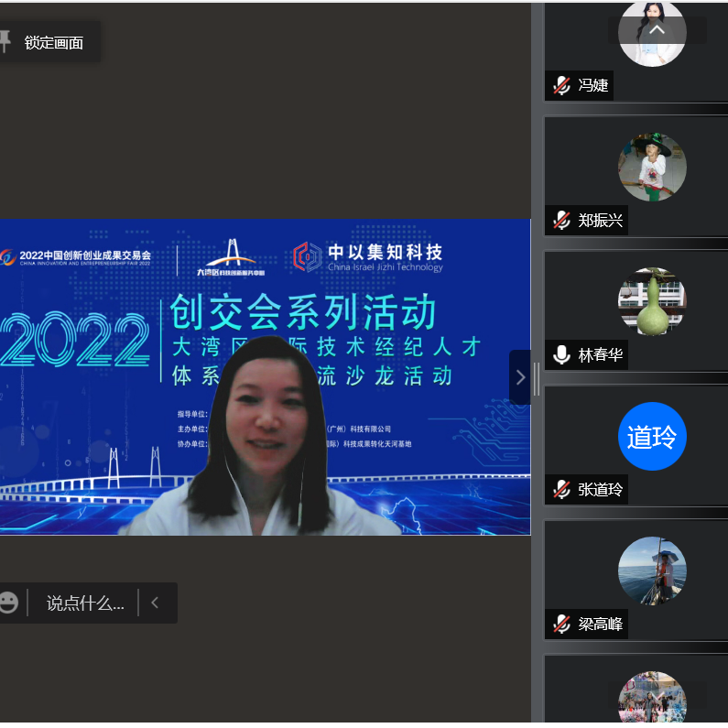Click 冯婕's muted microphone icon
Screen dimensions: 728x728
[x=561, y=85]
